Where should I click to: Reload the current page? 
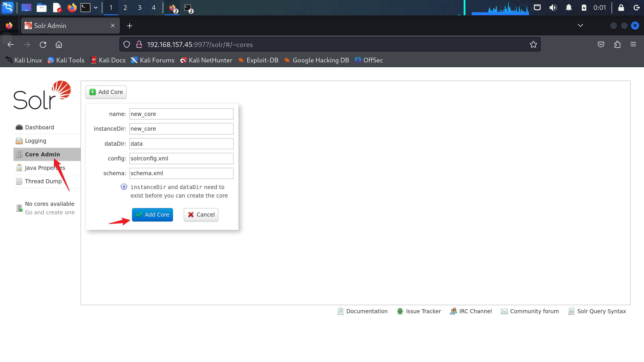[43, 45]
